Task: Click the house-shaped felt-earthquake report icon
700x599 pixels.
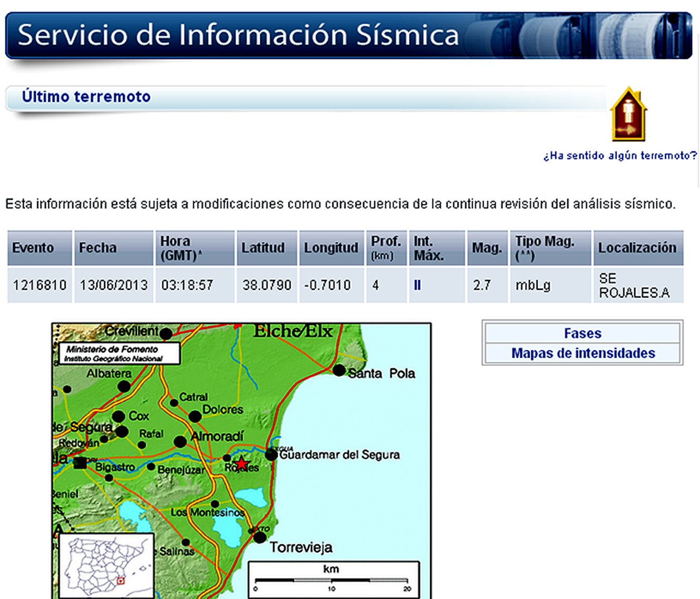Action: pyautogui.click(x=628, y=114)
